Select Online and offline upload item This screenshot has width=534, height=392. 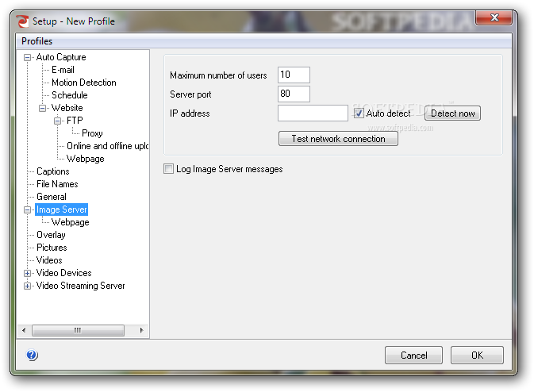point(108,146)
